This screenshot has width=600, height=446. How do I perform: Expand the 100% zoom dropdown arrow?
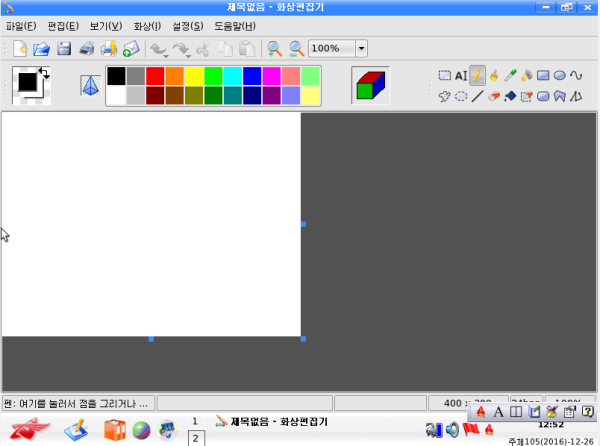pyautogui.click(x=361, y=48)
